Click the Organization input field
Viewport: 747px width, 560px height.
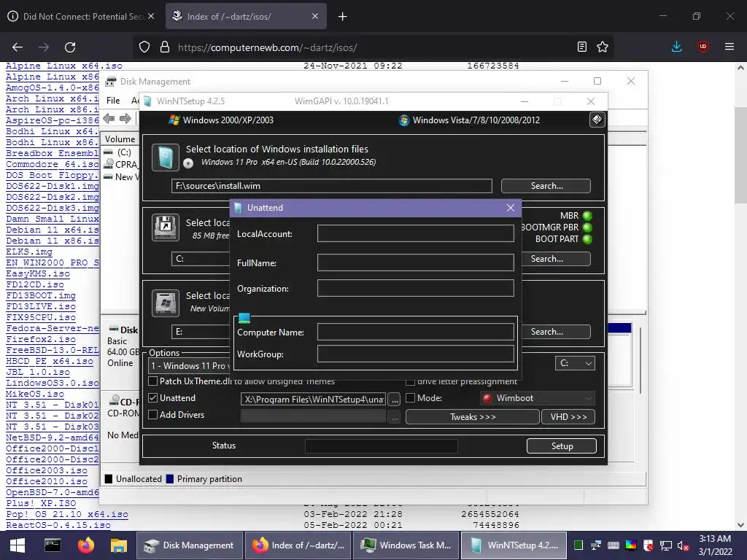click(x=415, y=288)
